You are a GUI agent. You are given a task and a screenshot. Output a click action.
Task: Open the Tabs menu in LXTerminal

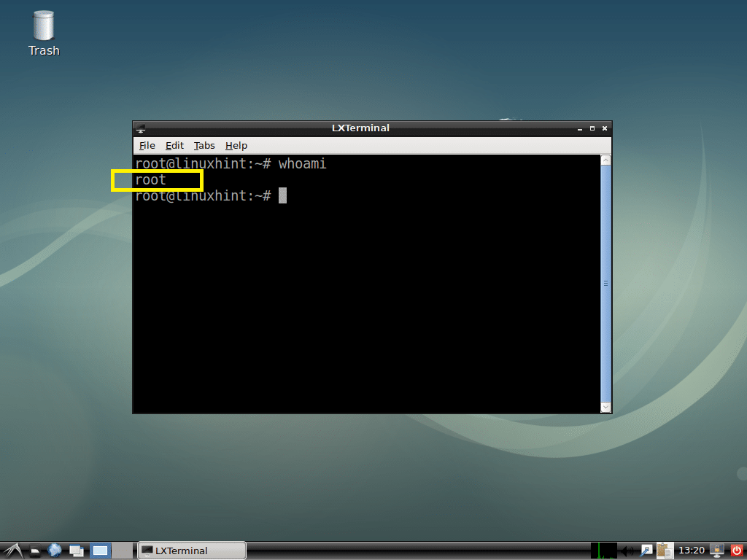(x=204, y=145)
